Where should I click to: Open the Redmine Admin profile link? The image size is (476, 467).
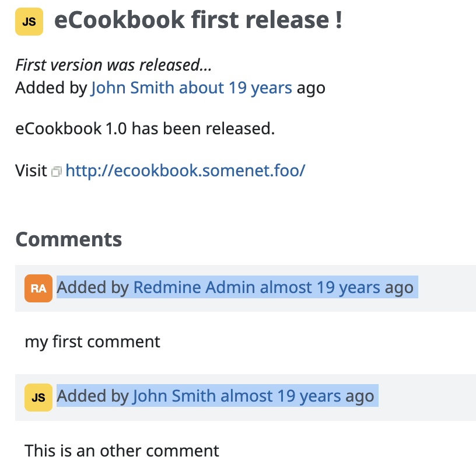coord(194,287)
